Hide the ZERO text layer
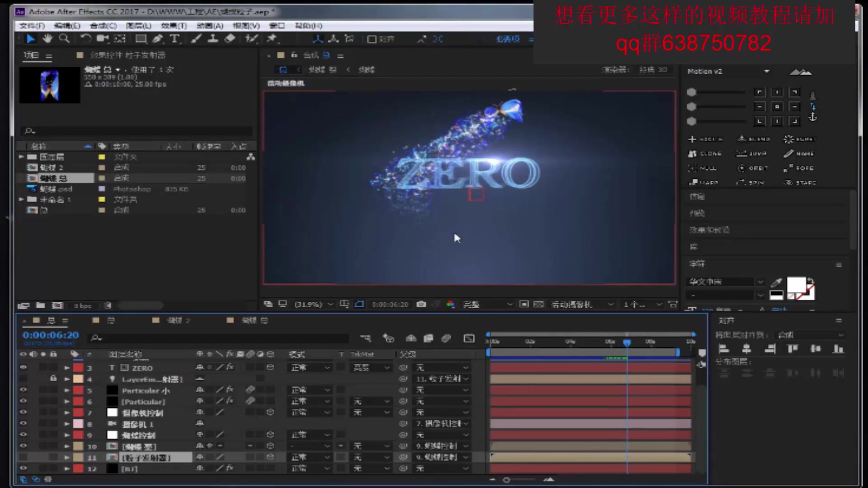This screenshot has height=488, width=868. pos(23,367)
